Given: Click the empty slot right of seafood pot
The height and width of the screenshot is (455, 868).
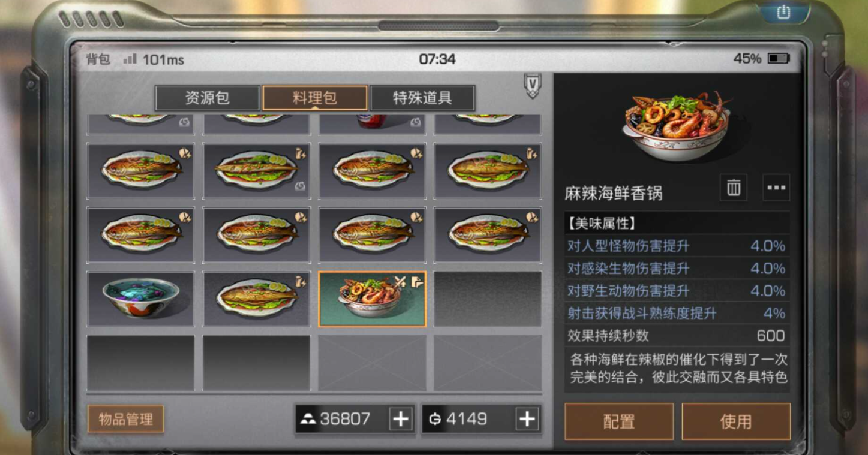Looking at the screenshot, I should (488, 299).
